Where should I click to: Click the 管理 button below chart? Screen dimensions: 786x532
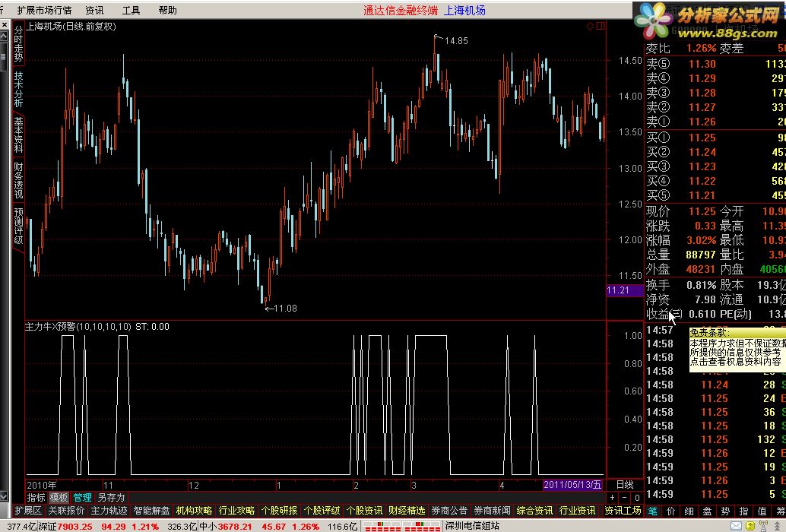click(x=82, y=498)
